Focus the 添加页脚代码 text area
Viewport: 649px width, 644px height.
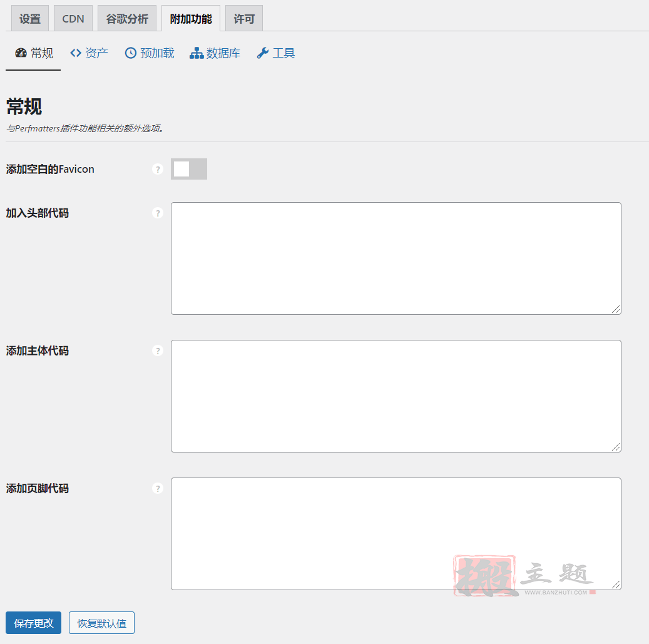coord(396,534)
